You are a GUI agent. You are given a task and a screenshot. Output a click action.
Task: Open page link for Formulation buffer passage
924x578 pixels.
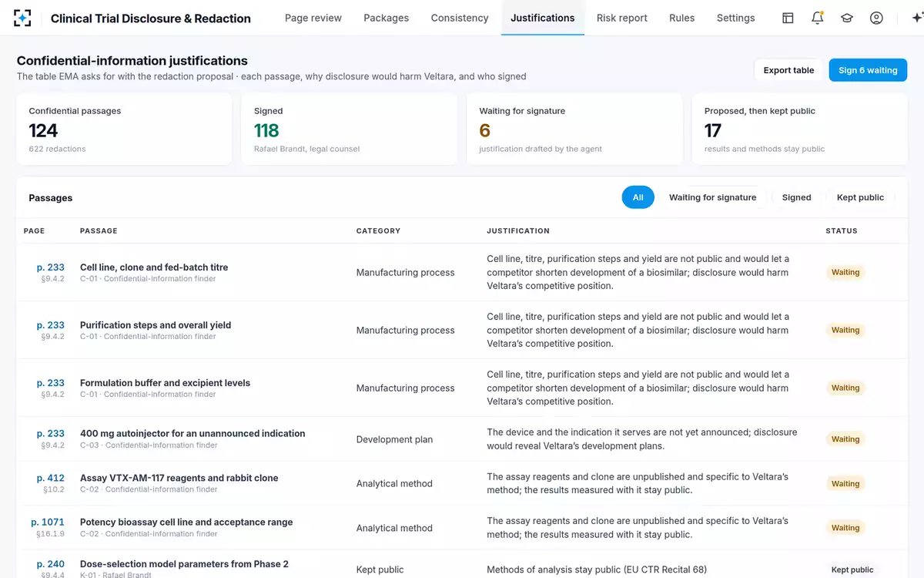pyautogui.click(x=51, y=383)
